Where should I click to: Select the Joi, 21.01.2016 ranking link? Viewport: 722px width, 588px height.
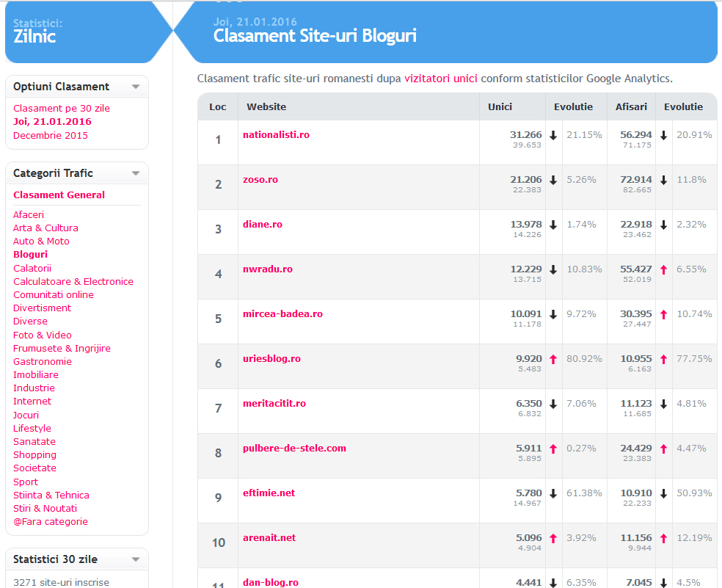coord(53,122)
